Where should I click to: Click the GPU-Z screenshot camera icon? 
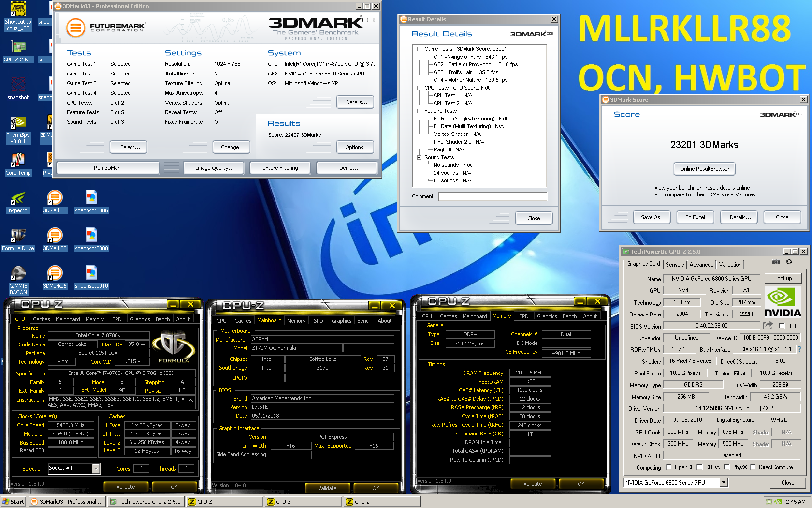click(x=776, y=262)
